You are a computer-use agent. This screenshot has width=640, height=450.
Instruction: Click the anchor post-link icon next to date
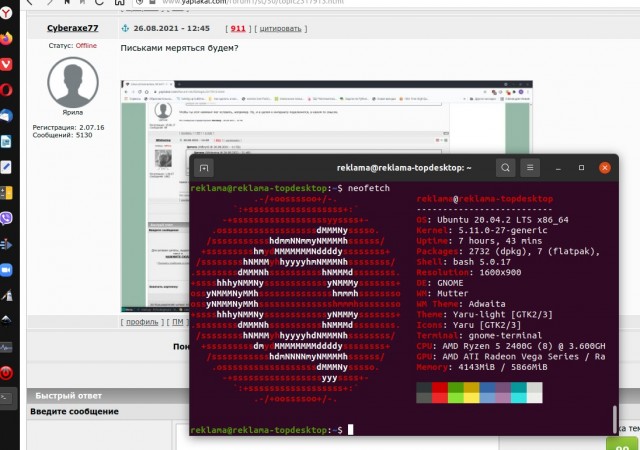[125, 28]
